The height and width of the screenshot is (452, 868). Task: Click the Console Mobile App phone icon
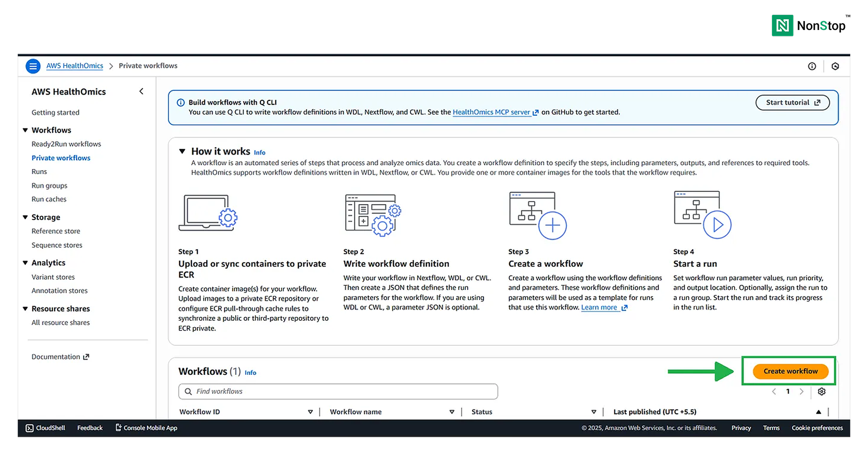pos(118,428)
